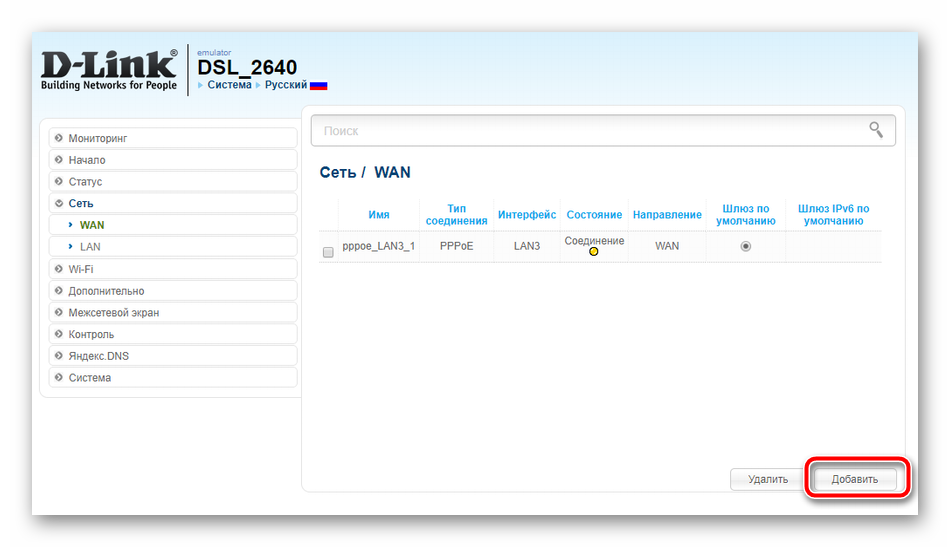Expand the Система sidebar section
950x547 pixels.
point(173,378)
